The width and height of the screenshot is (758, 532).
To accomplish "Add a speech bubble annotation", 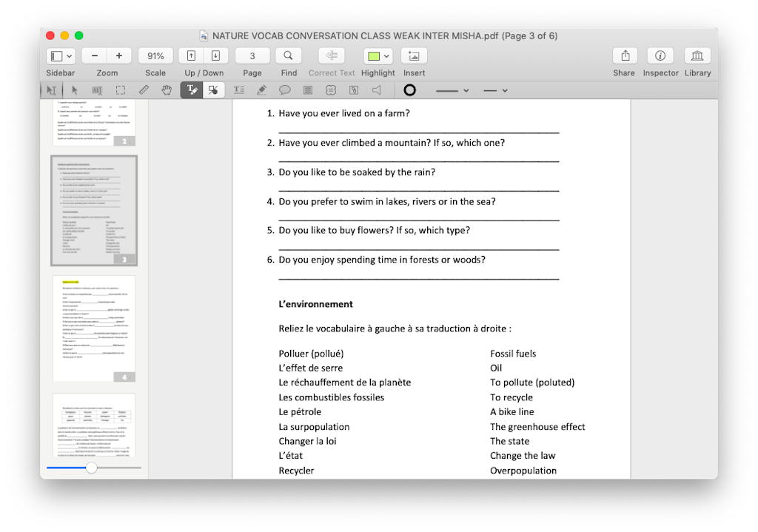I will pos(285,90).
